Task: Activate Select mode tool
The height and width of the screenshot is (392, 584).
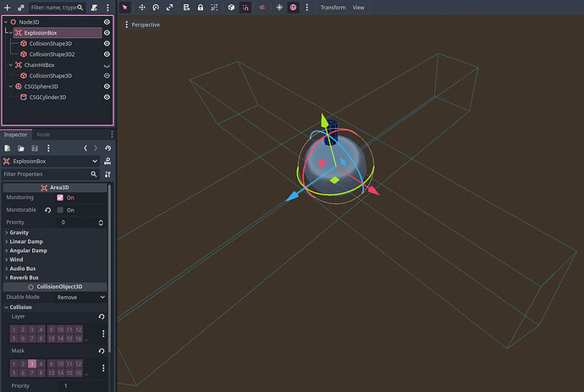Action: [x=125, y=8]
